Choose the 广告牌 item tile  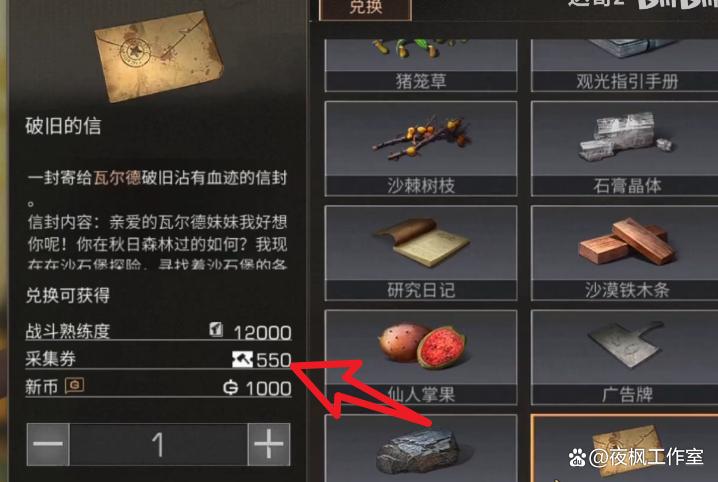coord(625,357)
